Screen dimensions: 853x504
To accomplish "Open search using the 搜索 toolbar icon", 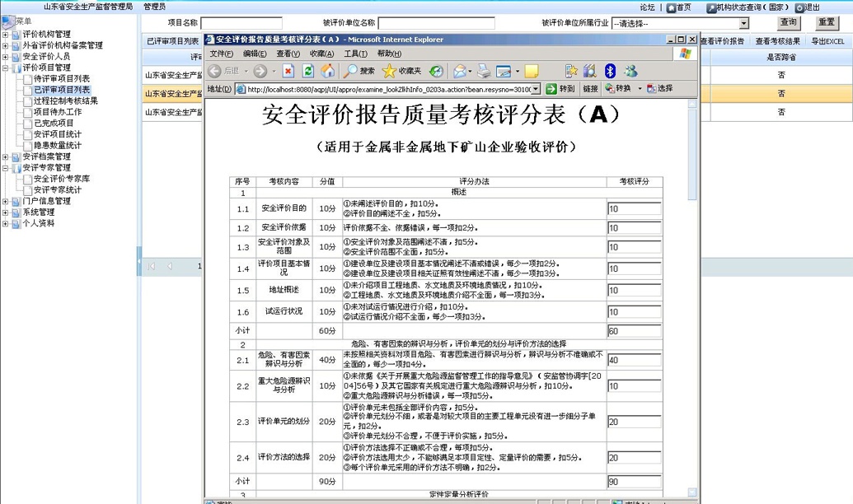I will click(354, 71).
